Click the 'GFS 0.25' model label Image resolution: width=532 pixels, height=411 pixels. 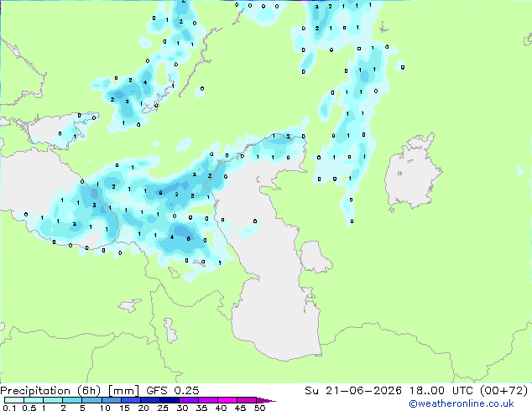(173, 391)
